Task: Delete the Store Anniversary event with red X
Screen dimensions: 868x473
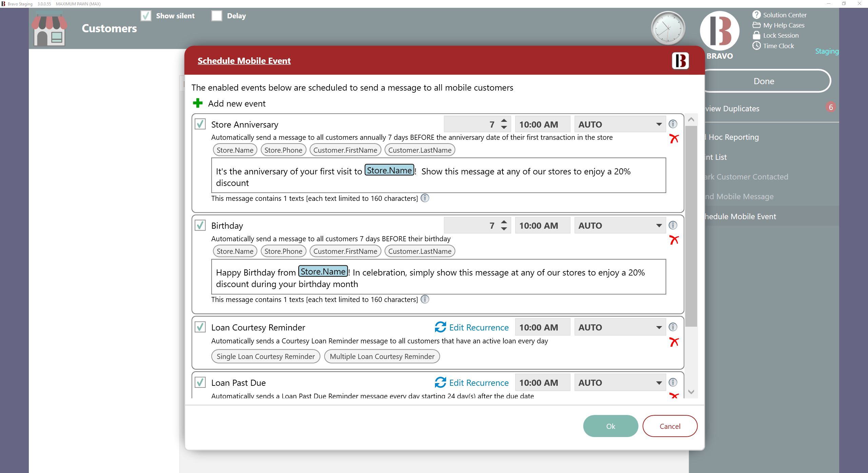Action: (x=674, y=138)
